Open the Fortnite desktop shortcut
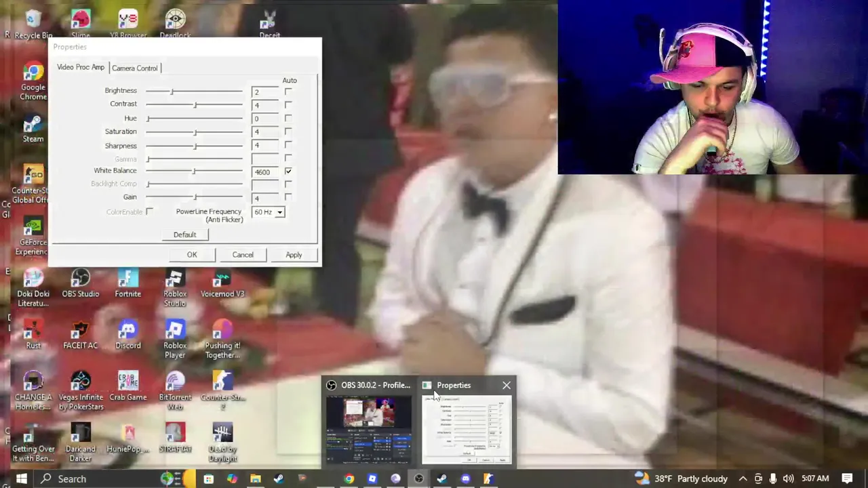The width and height of the screenshot is (868, 488). pos(127,283)
